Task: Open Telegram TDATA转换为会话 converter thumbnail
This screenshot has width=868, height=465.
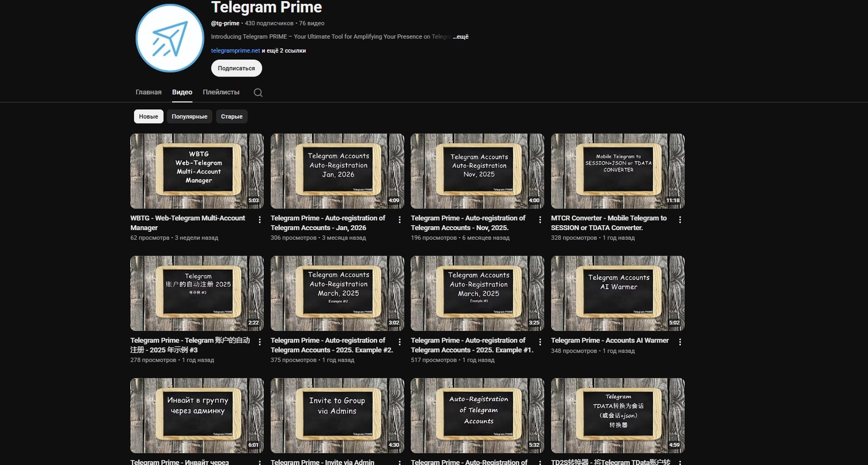Action: click(x=618, y=416)
